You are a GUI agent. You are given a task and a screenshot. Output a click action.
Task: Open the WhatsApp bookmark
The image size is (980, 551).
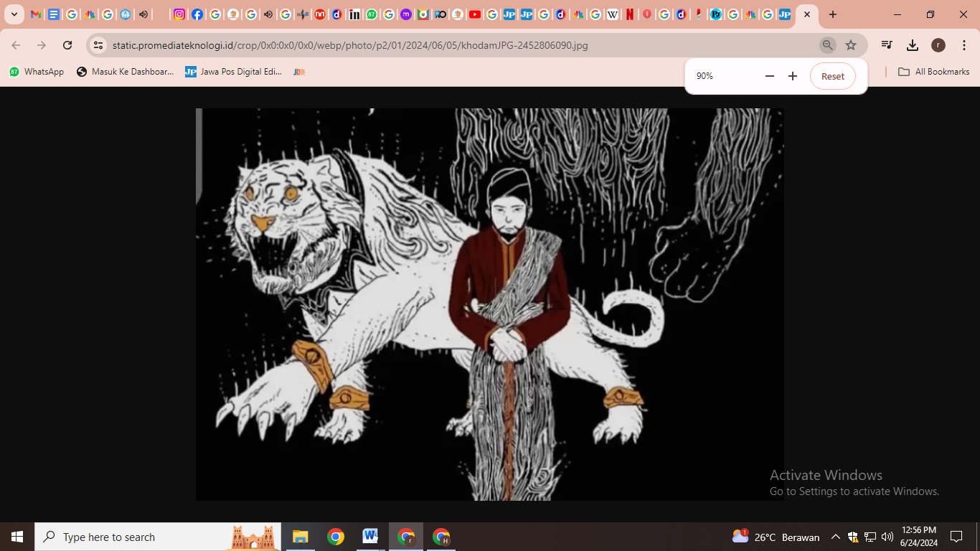click(x=37, y=72)
